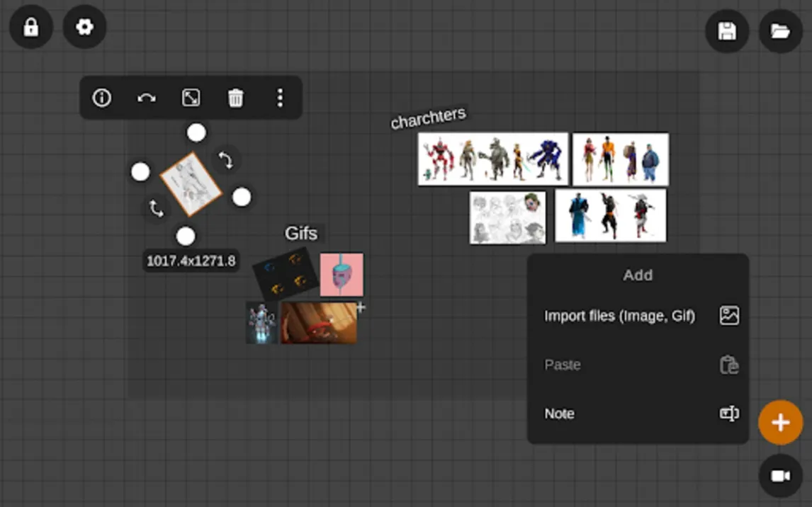
Task: Click the resize icon in selection toolbar
Action: (191, 98)
